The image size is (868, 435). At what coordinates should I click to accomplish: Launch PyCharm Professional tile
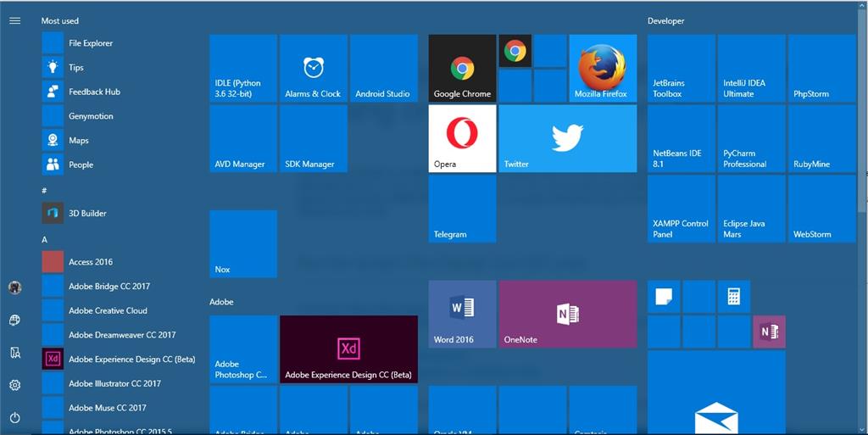(752, 139)
